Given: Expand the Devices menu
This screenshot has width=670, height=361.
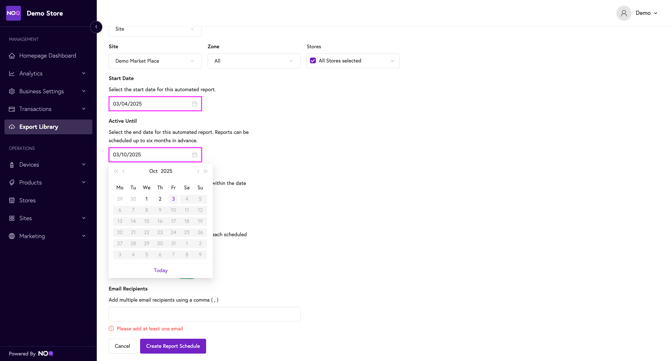Looking at the screenshot, I should point(84,164).
